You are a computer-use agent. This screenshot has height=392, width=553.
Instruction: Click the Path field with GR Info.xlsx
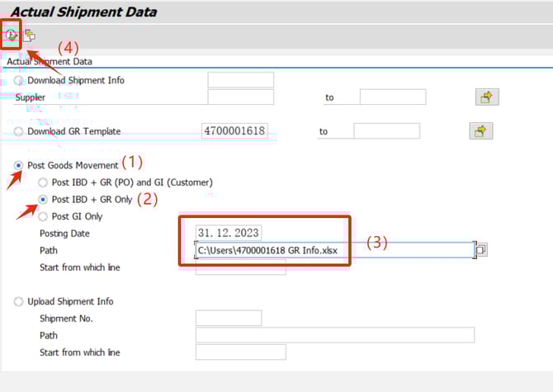pos(334,250)
